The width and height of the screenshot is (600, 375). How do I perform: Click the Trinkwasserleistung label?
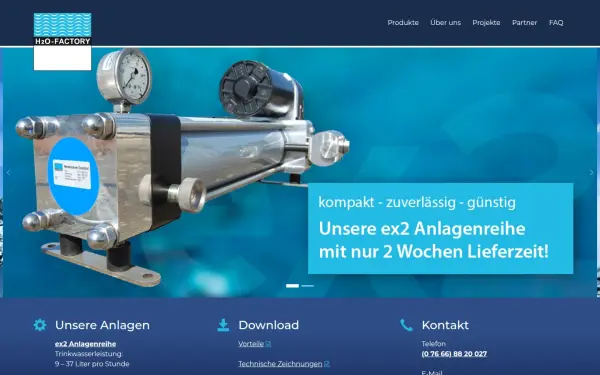(89, 354)
